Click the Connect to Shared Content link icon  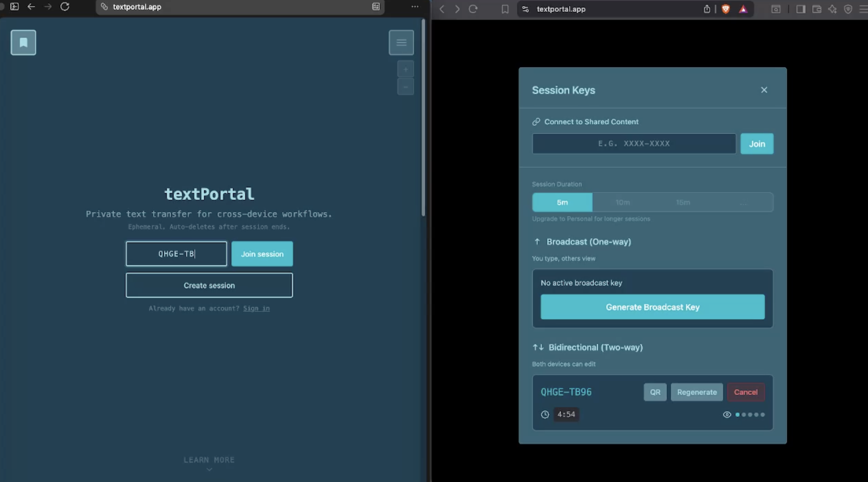[x=536, y=122]
